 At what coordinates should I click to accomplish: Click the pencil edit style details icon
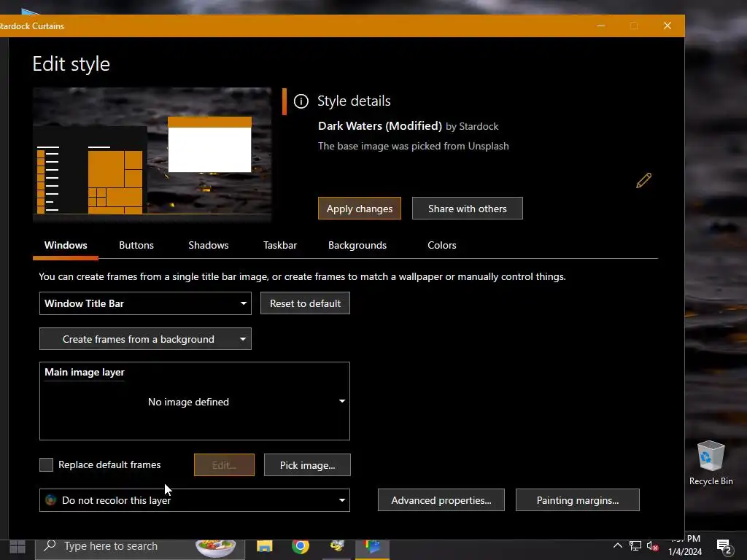pyautogui.click(x=643, y=181)
